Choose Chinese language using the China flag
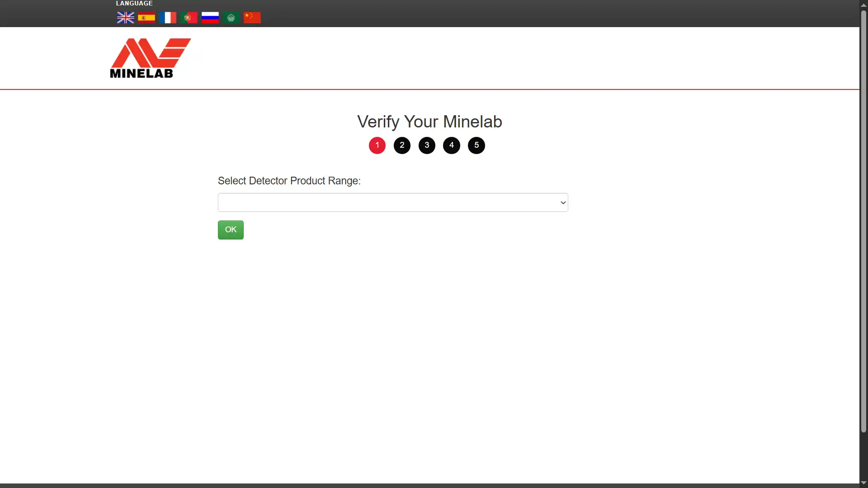This screenshot has height=488, width=868. tap(252, 18)
